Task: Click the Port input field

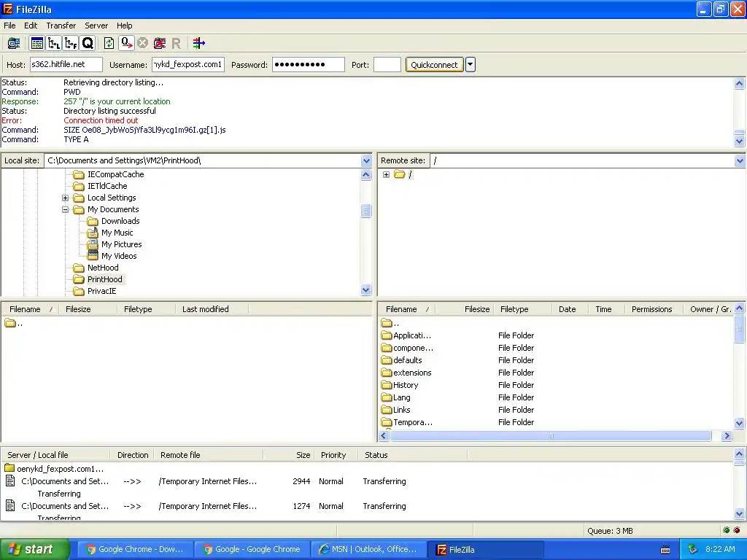Action: click(387, 64)
